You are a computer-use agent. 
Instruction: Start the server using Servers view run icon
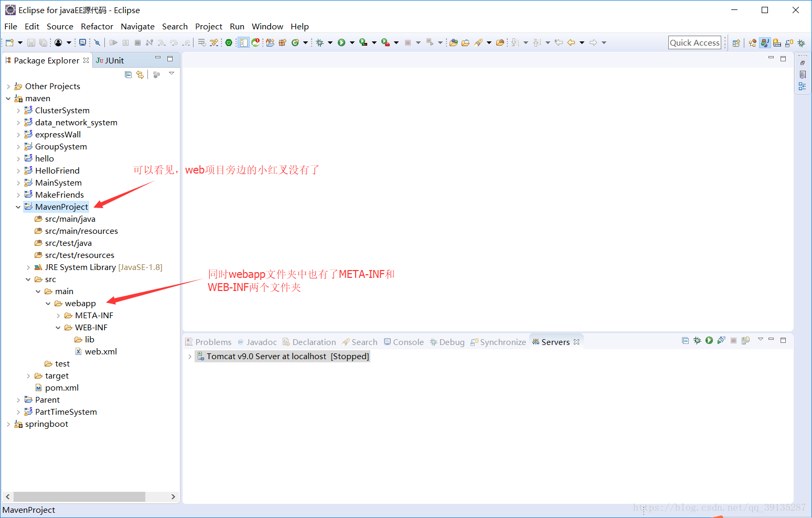709,340
